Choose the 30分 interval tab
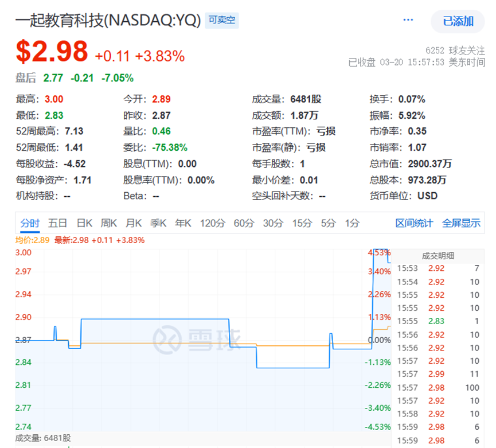This screenshot has height=448, width=496. click(273, 223)
